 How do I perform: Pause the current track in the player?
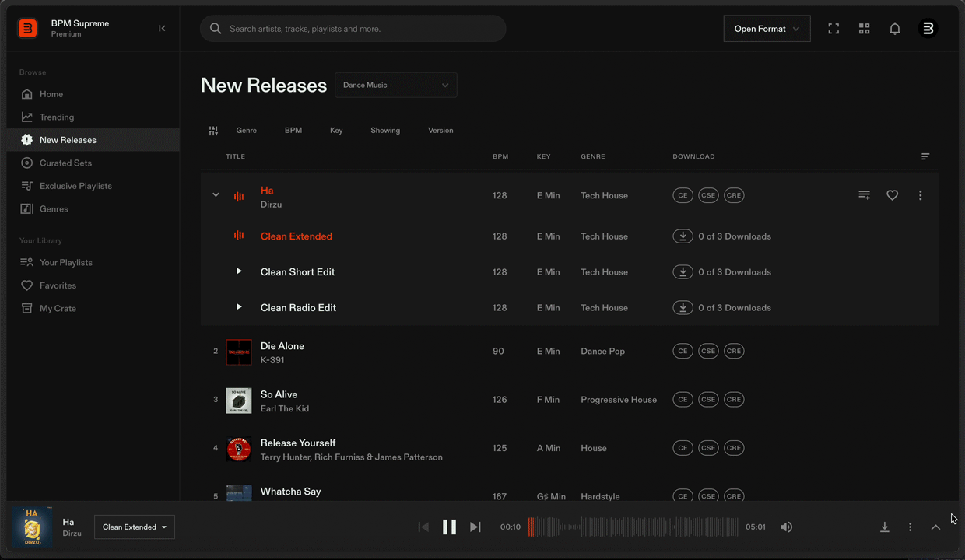[449, 527]
